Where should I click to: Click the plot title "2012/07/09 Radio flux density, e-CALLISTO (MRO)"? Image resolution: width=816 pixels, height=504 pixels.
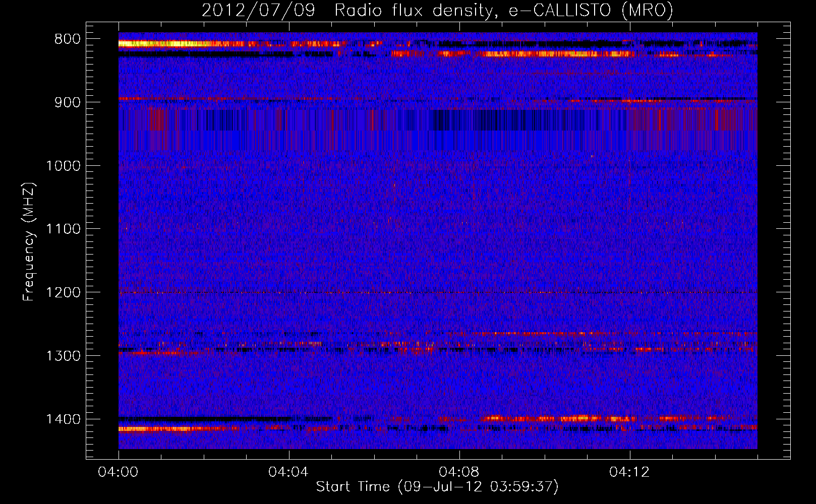tap(437, 10)
